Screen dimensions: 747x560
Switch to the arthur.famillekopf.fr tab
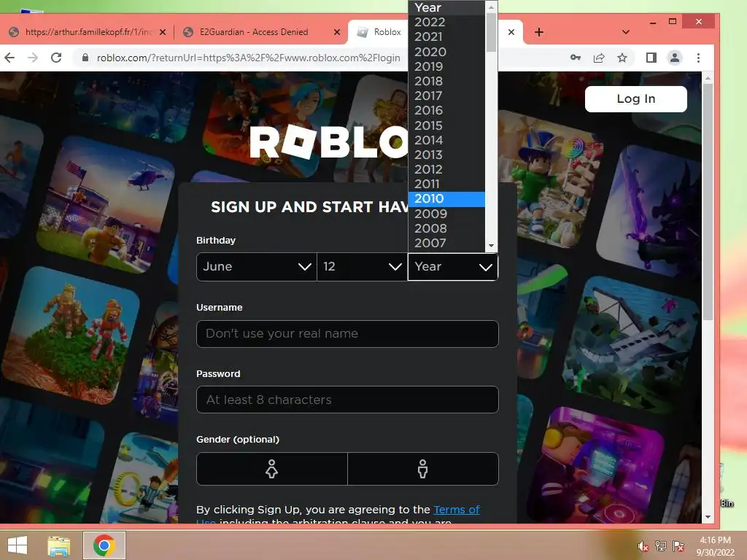click(x=88, y=32)
